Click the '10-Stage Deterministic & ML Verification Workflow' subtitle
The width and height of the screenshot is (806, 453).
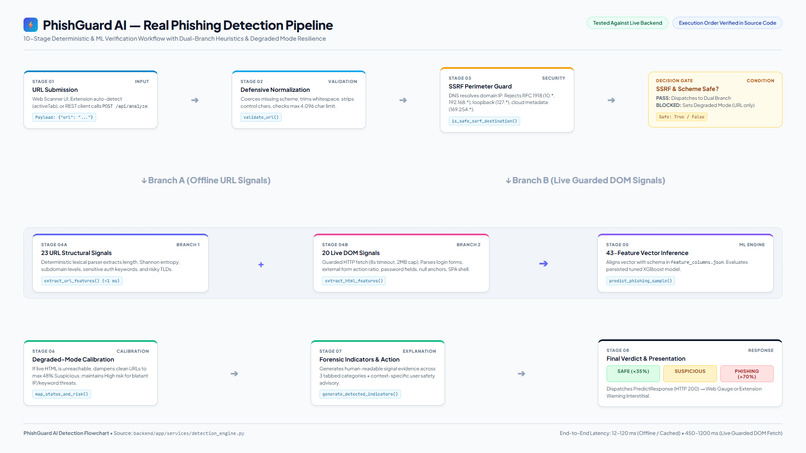pos(174,39)
